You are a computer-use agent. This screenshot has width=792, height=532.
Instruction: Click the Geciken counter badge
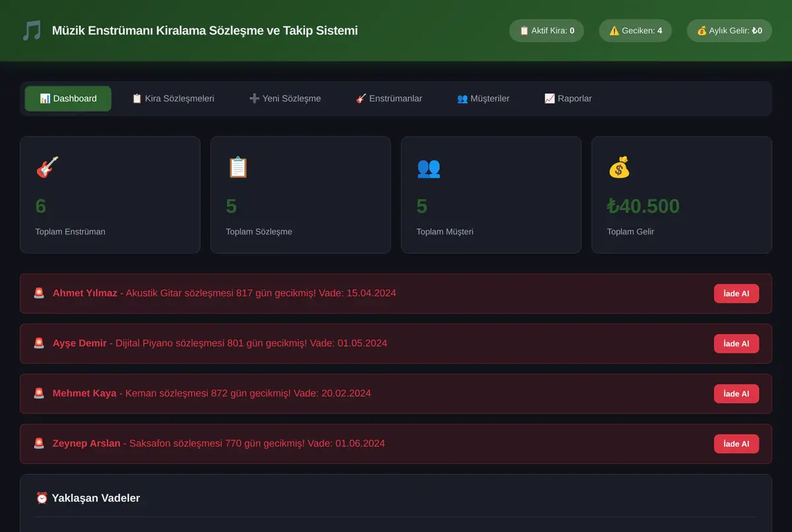point(635,30)
